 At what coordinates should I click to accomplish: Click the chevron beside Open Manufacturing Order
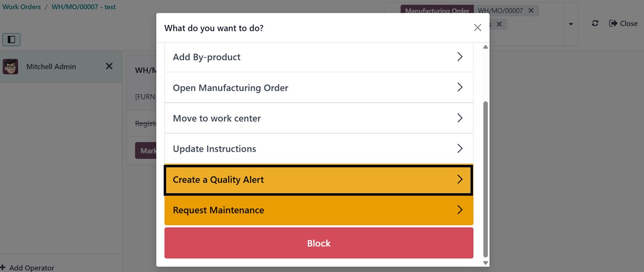(x=459, y=88)
